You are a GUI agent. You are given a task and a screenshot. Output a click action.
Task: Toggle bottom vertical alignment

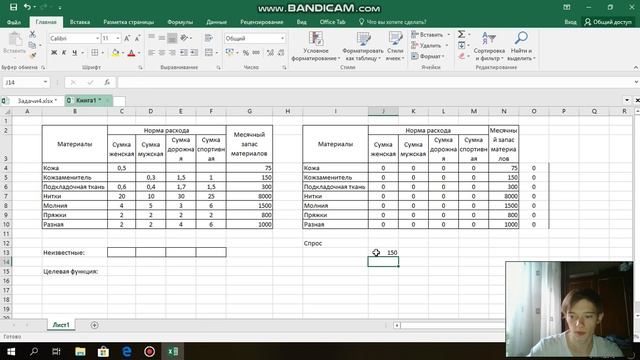[x=172, y=38]
